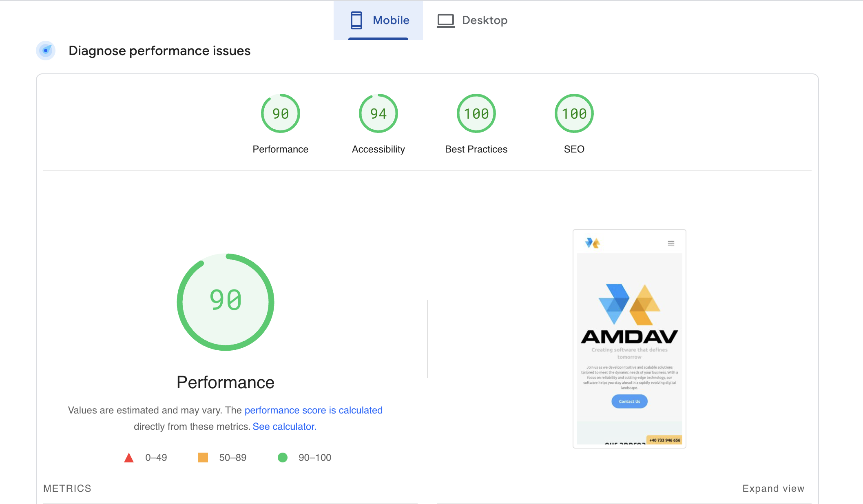
Task: Click the orange square 50–89 legend
Action: pyautogui.click(x=203, y=458)
